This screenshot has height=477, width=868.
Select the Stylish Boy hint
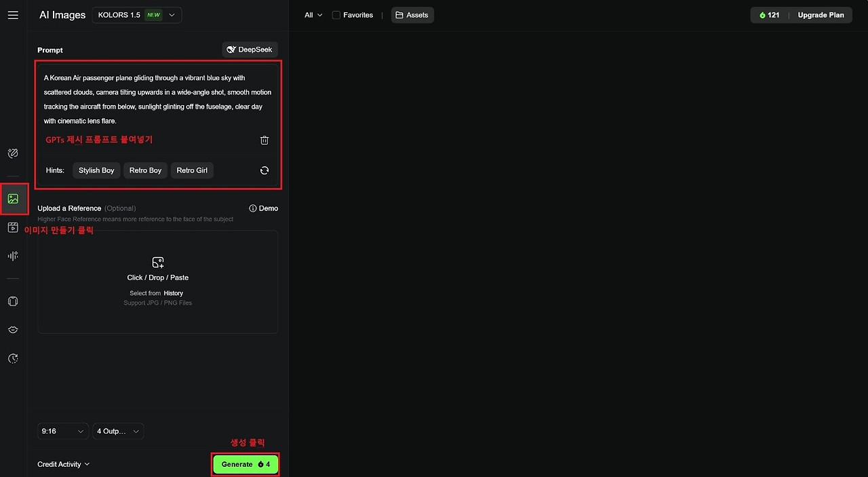[x=96, y=170]
